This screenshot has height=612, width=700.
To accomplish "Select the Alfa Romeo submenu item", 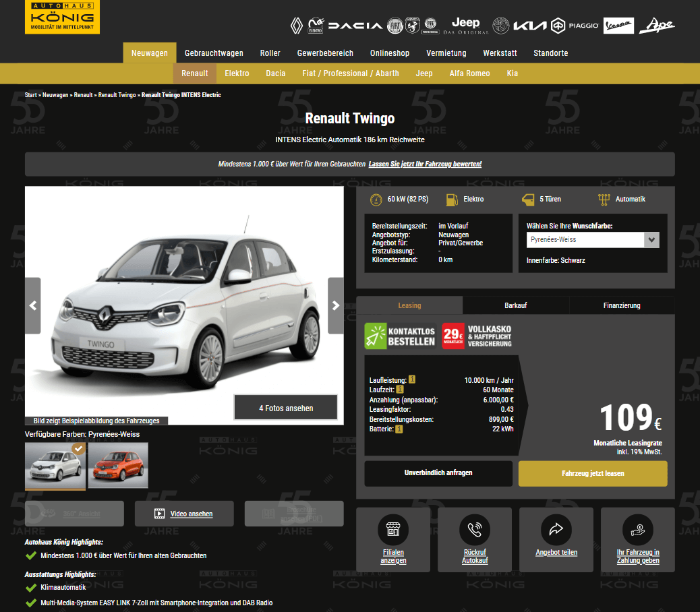I will coord(469,73).
